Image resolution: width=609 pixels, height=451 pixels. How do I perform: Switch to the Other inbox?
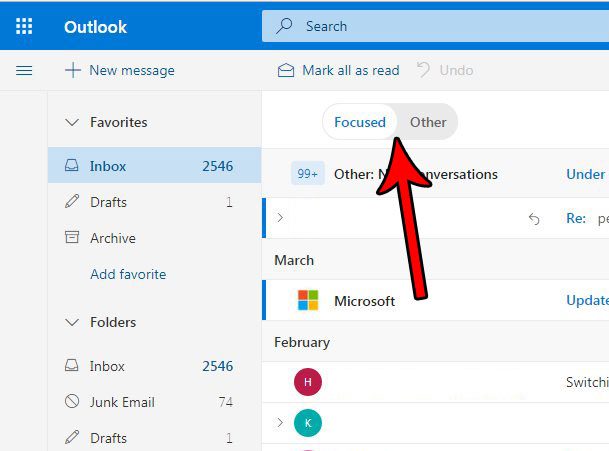click(x=428, y=122)
